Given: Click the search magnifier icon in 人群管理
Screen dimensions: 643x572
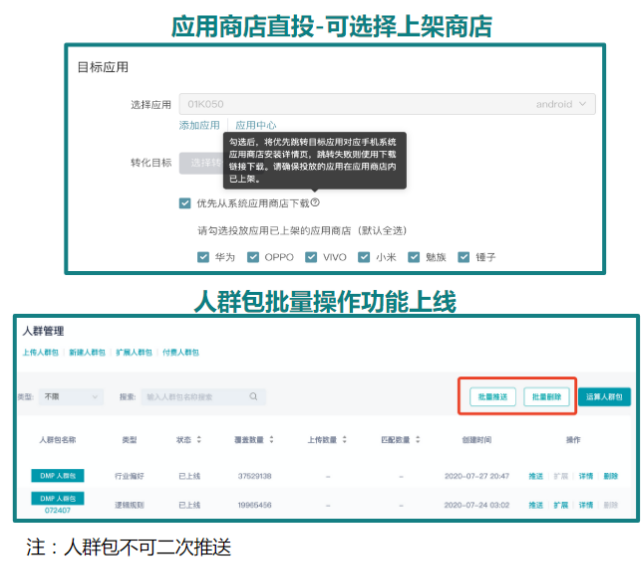Looking at the screenshot, I should coord(253,397).
